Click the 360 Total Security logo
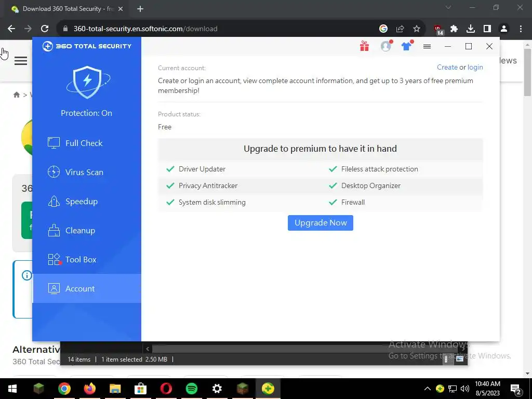Screen dimensions: 532x399 87,46
